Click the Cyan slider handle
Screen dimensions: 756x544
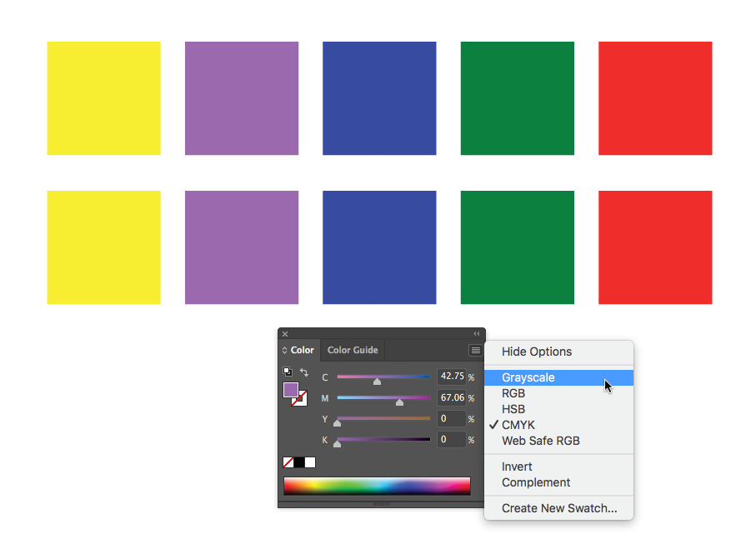tap(377, 382)
